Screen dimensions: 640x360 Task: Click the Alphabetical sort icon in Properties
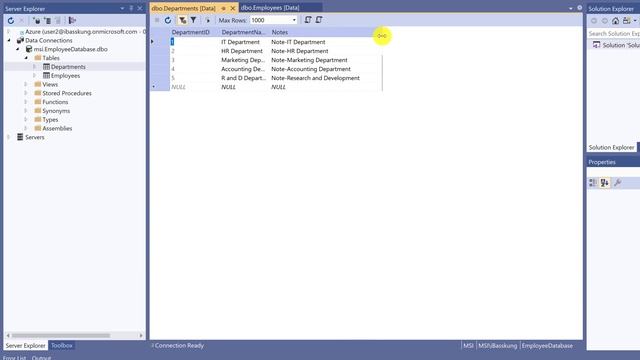point(605,183)
